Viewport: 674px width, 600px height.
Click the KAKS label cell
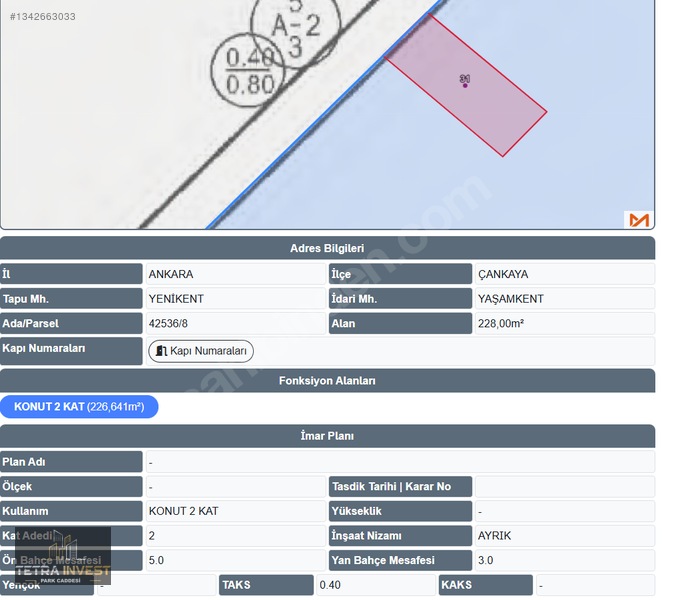pos(486,585)
